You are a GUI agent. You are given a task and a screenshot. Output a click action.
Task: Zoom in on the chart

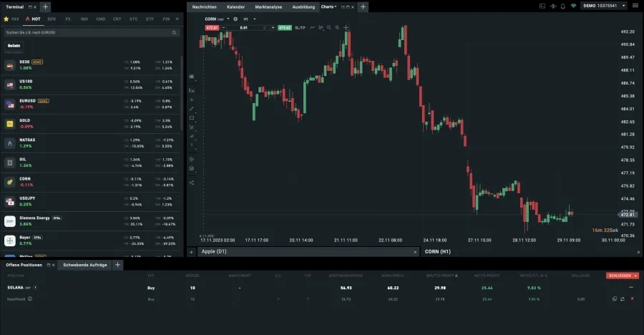point(337,27)
